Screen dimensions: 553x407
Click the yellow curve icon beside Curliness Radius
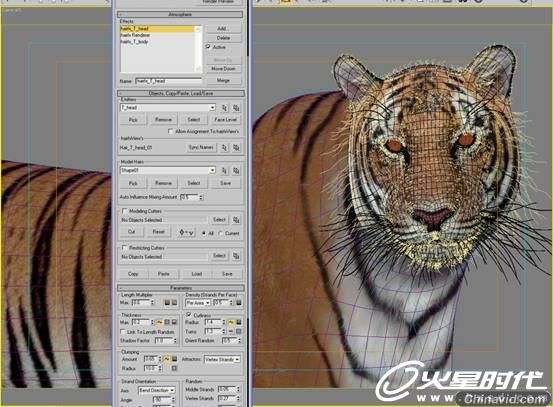coord(231,322)
